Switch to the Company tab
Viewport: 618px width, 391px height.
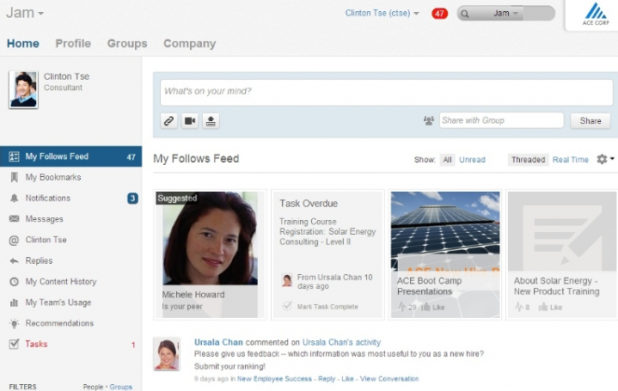(x=190, y=43)
